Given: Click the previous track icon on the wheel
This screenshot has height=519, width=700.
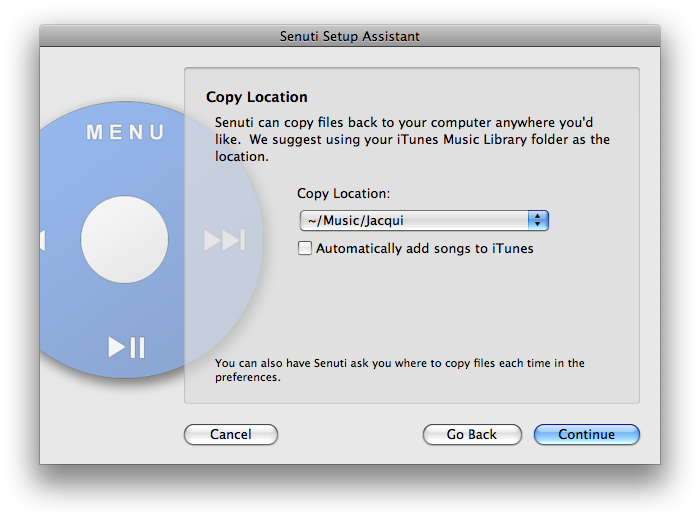Looking at the screenshot, I should point(43,240).
